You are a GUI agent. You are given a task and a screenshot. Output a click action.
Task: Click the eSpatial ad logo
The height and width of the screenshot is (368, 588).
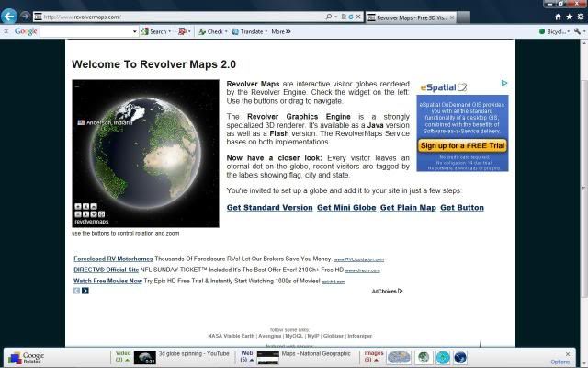pyautogui.click(x=443, y=87)
